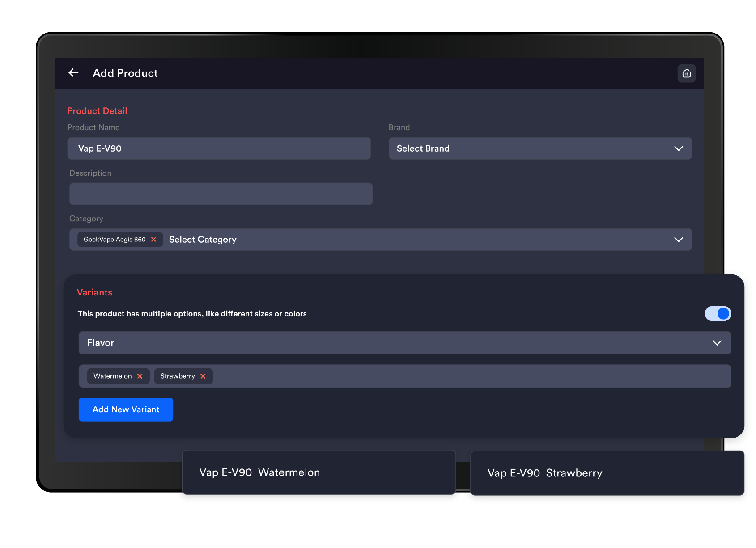Select the Vap E-V90 Strawberry variant card
This screenshot has width=756, height=548.
tap(607, 473)
